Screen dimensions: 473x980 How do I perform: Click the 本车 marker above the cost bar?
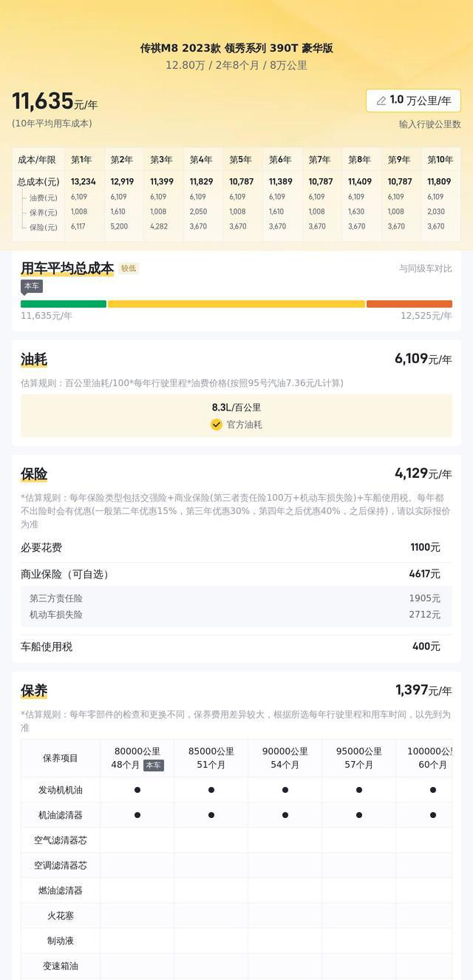32,286
